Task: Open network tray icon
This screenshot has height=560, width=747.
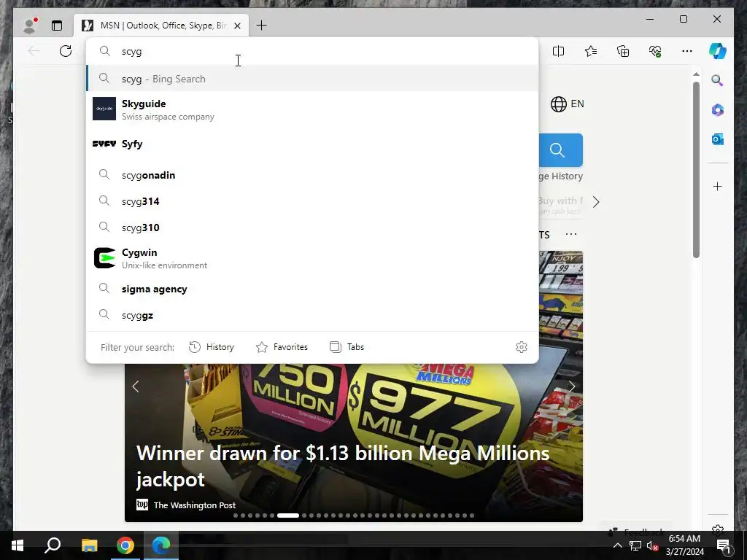Action: pyautogui.click(x=635, y=545)
